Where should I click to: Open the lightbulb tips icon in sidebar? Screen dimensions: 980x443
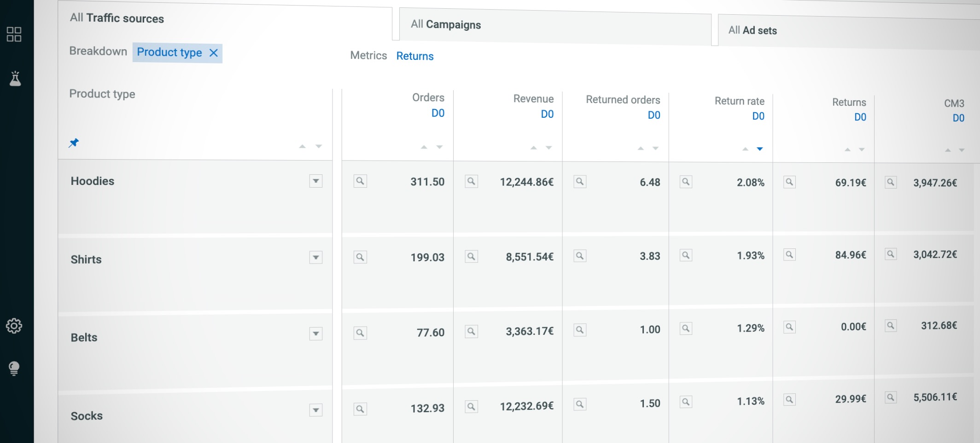click(14, 368)
